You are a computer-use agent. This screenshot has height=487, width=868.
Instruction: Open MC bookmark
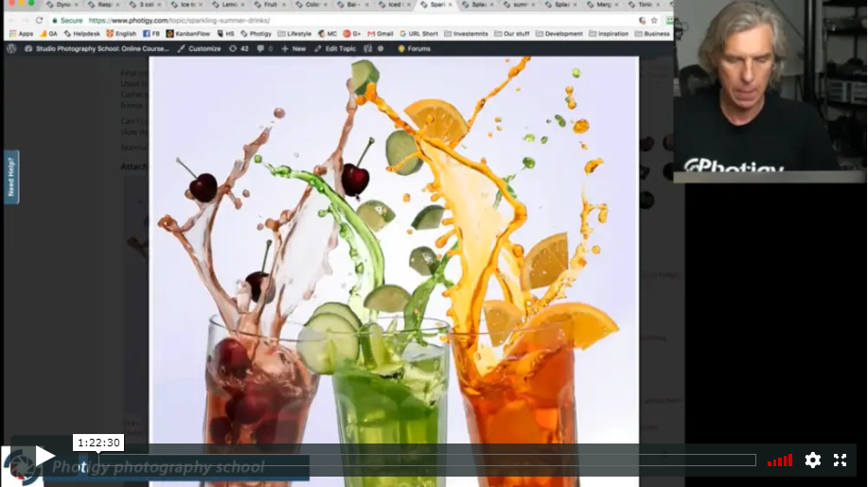click(328, 34)
